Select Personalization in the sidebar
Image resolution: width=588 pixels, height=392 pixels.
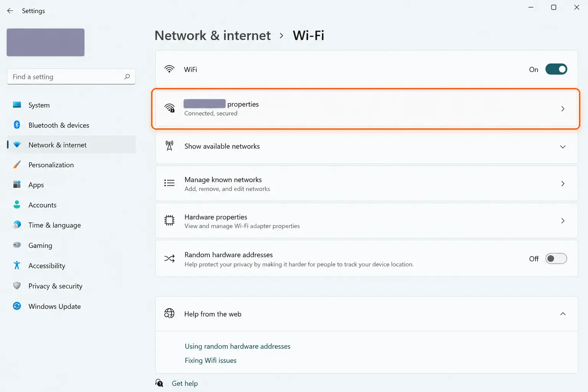pos(71,165)
